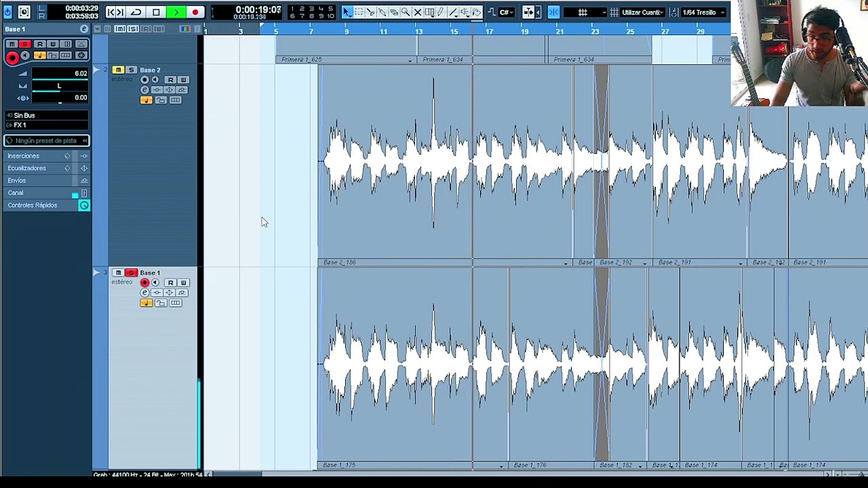Select the Mute X tool
The height and width of the screenshot is (488, 868).
(418, 12)
